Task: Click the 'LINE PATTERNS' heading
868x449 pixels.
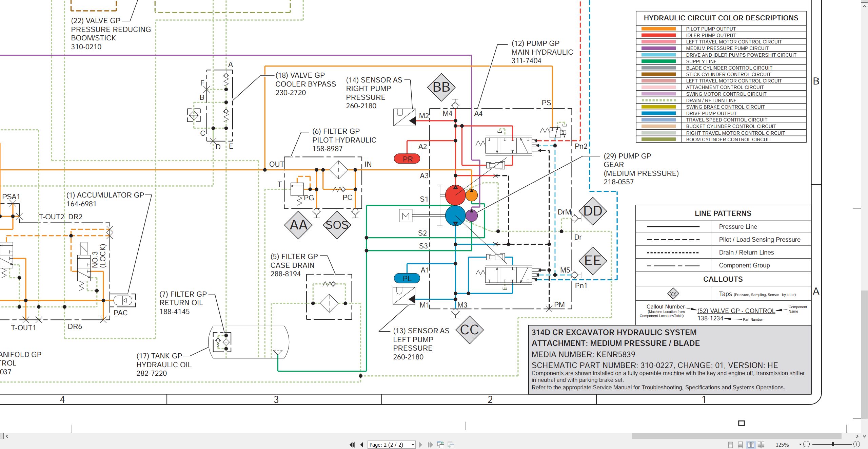Action: click(723, 213)
